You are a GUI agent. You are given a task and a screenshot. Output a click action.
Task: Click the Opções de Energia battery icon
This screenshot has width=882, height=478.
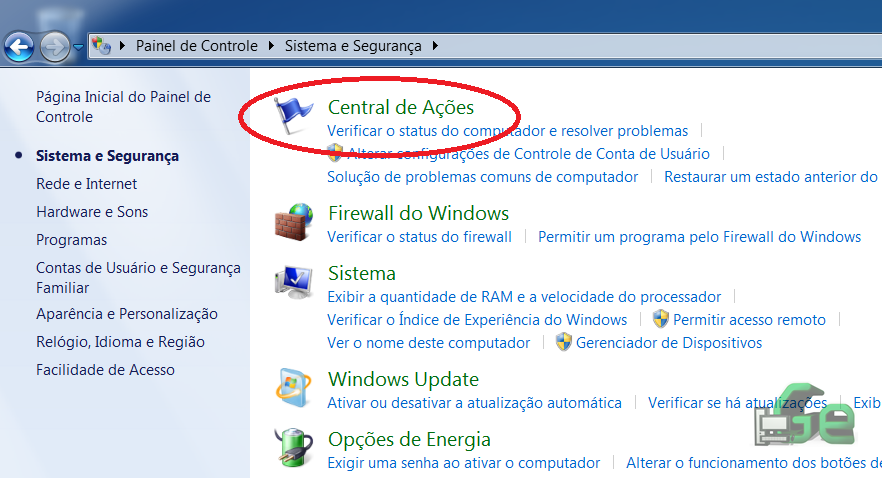point(293,447)
